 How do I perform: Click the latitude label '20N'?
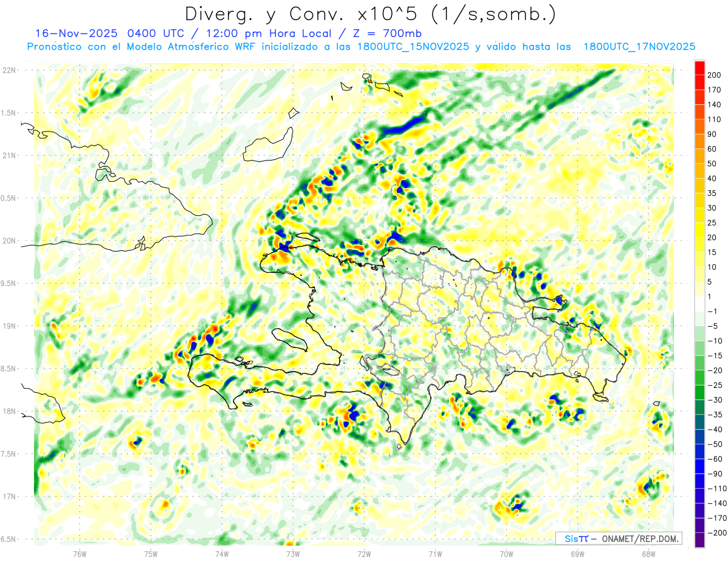[9, 241]
